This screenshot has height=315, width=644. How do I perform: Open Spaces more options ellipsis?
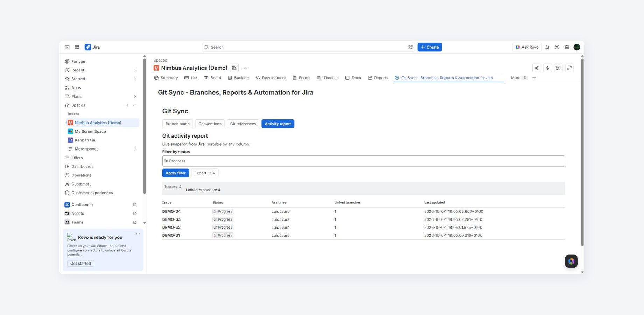135,105
